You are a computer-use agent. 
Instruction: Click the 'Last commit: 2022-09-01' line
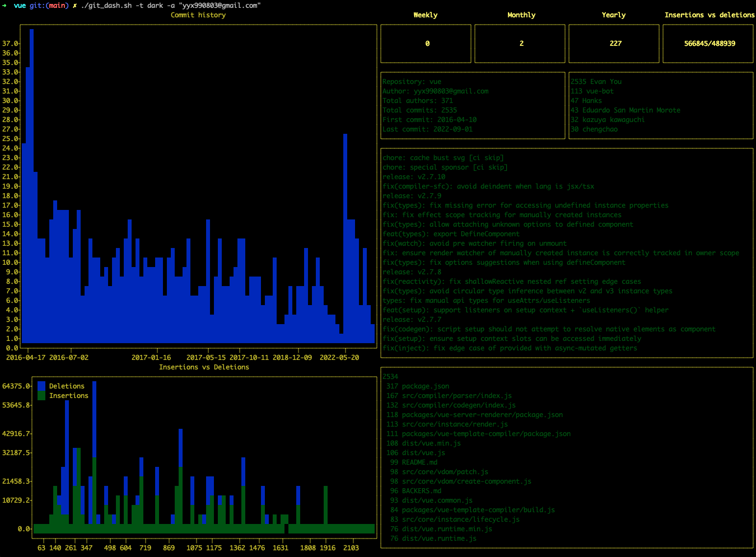coord(427,129)
